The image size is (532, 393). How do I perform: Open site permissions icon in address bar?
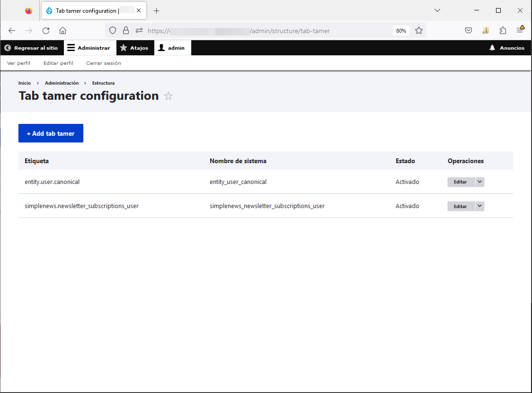(x=139, y=31)
